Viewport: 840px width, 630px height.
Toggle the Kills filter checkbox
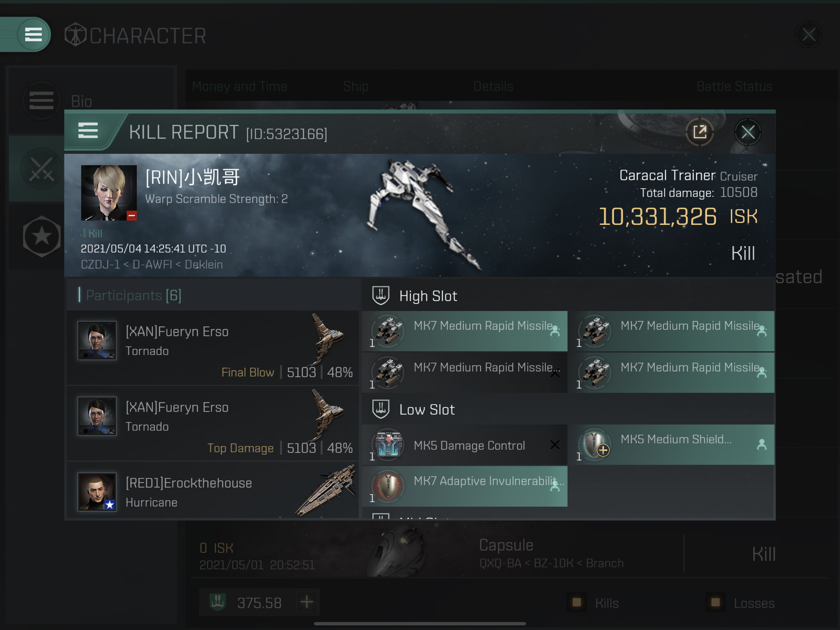pyautogui.click(x=577, y=602)
